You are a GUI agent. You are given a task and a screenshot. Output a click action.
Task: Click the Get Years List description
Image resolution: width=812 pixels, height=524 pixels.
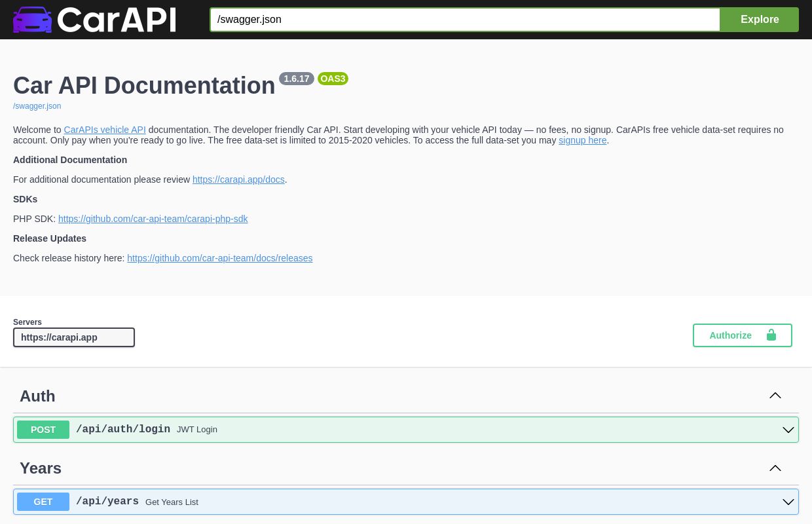coord(172,502)
